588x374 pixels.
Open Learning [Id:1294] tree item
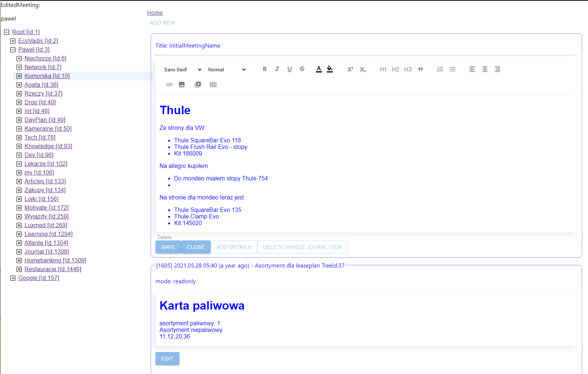tap(48, 234)
